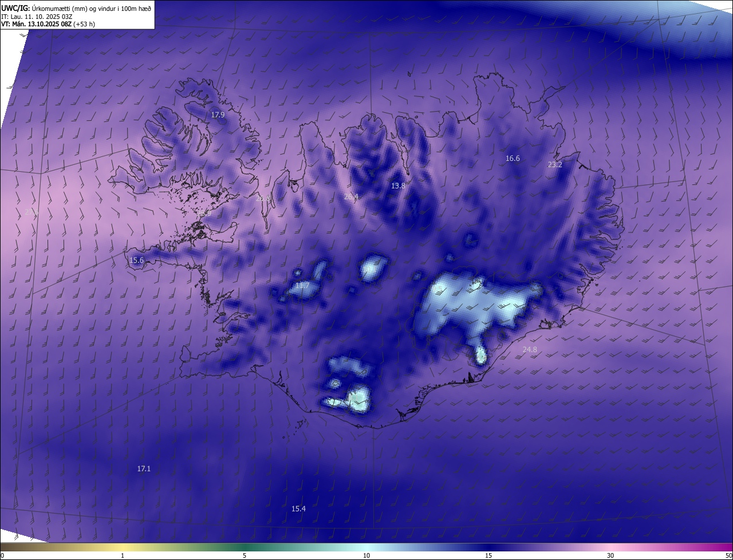Click the map value label 15.4
This screenshot has width=733, height=560.
point(298,508)
